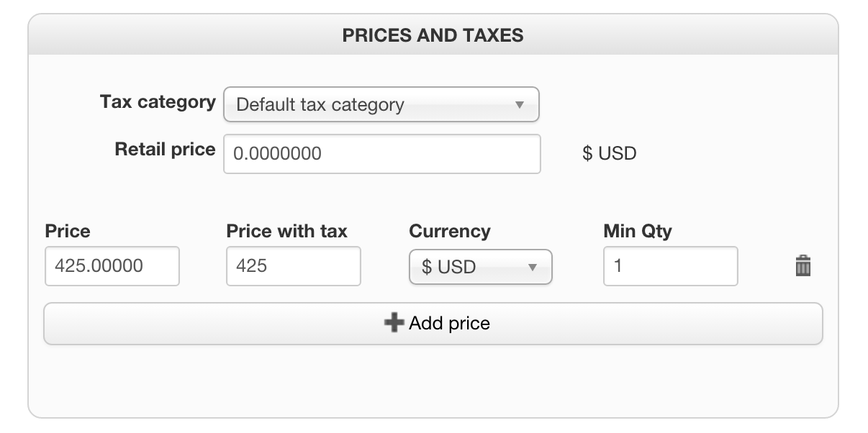868x433 pixels.
Task: Click into the Min Qty field
Action: pyautogui.click(x=670, y=266)
